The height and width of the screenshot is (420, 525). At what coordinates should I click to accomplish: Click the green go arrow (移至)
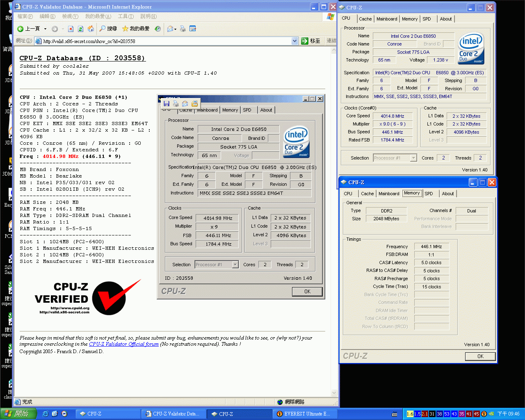click(x=304, y=41)
